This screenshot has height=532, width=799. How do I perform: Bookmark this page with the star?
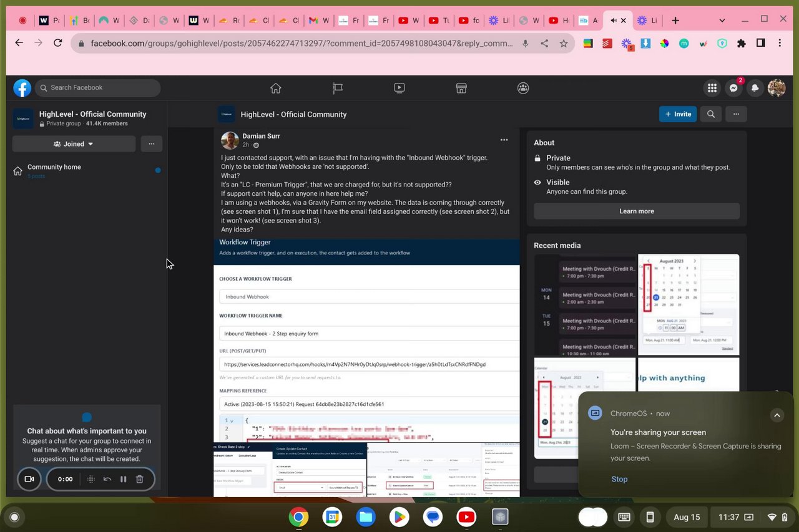[x=564, y=44]
